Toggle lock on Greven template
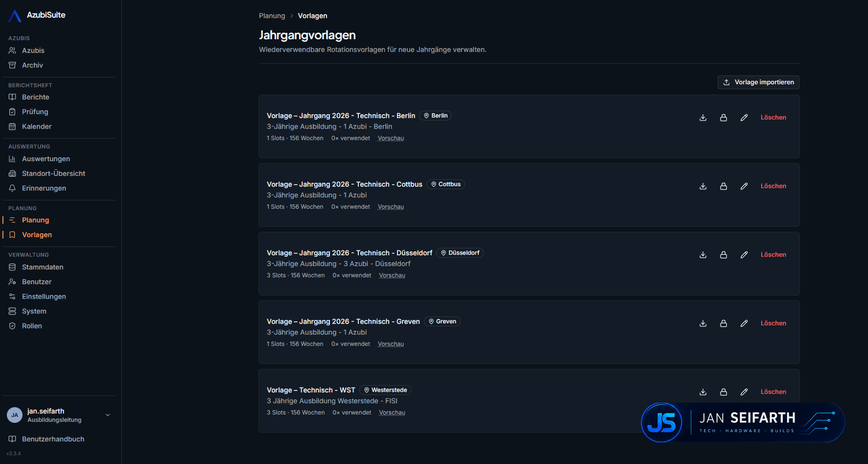Viewport: 868px width, 464px height. 724,323
